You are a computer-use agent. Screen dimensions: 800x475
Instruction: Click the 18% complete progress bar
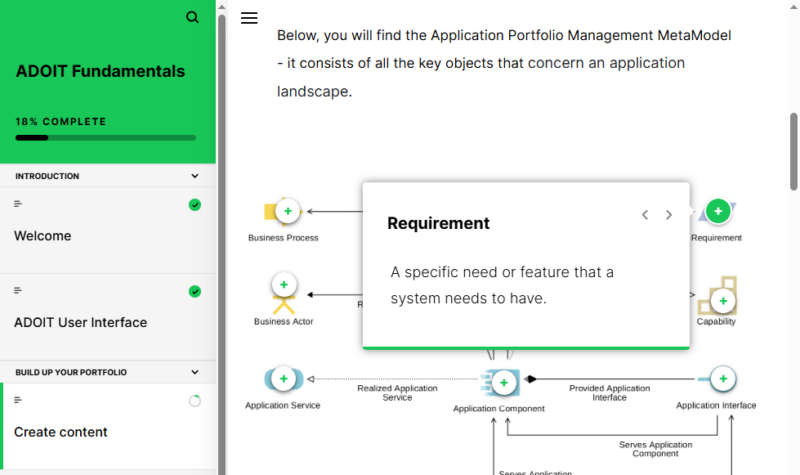pos(105,138)
